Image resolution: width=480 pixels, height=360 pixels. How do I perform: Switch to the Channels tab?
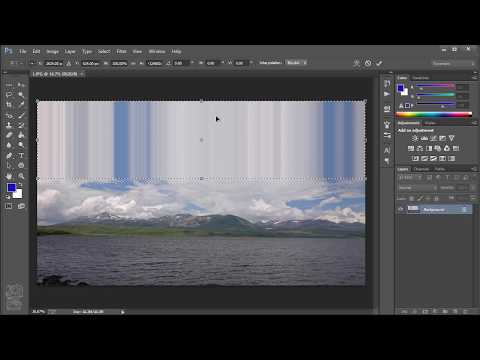421,169
